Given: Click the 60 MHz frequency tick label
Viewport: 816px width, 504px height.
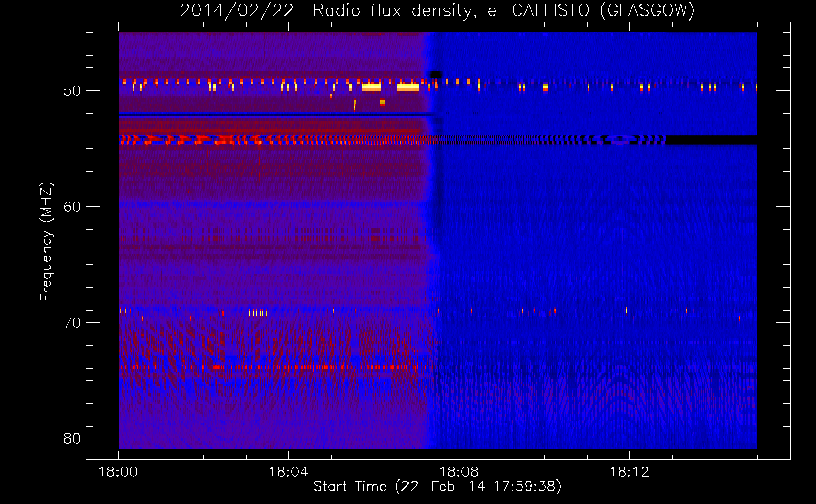Looking at the screenshot, I should pos(72,207).
